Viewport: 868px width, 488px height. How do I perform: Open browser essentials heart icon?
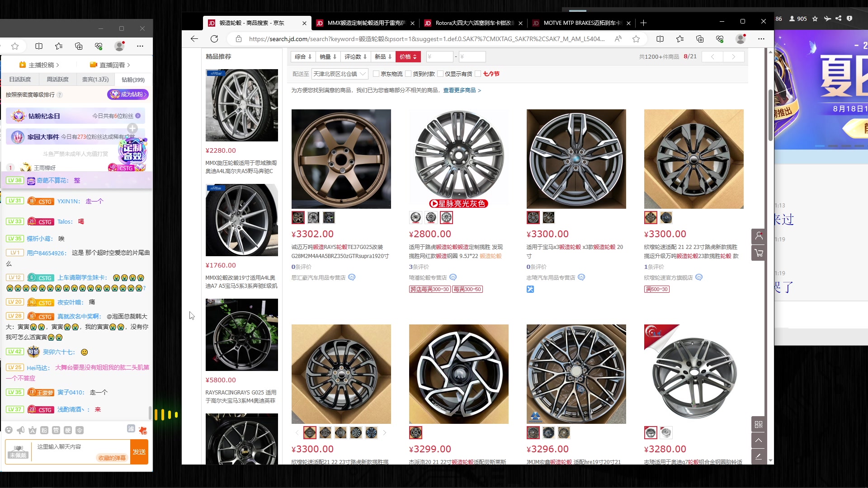coord(720,39)
